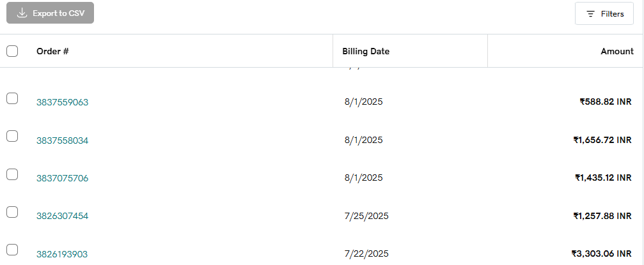Open order number 3826193903

click(x=62, y=254)
